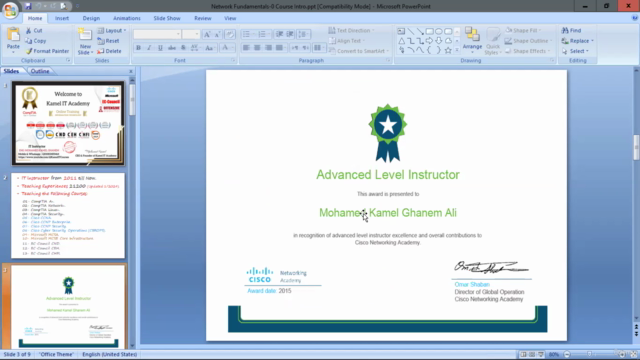
Task: Center align the text
Action: (x=257, y=48)
